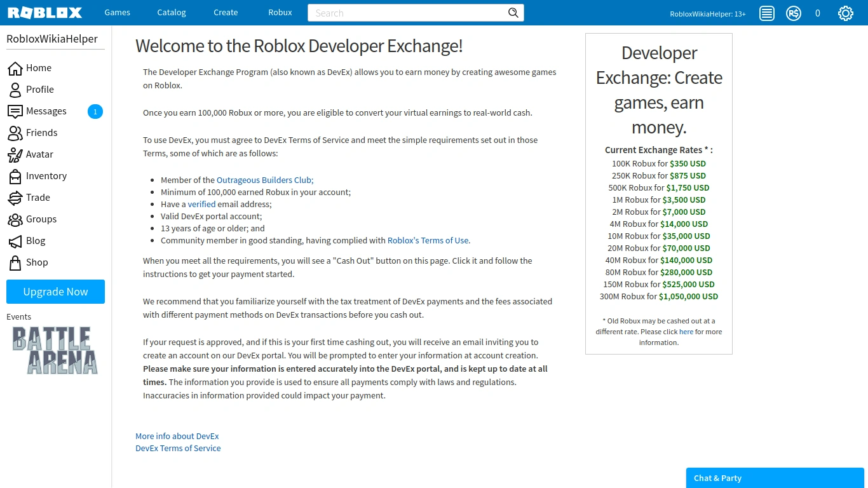
Task: Click the Roblox logo in header
Action: [x=44, y=13]
